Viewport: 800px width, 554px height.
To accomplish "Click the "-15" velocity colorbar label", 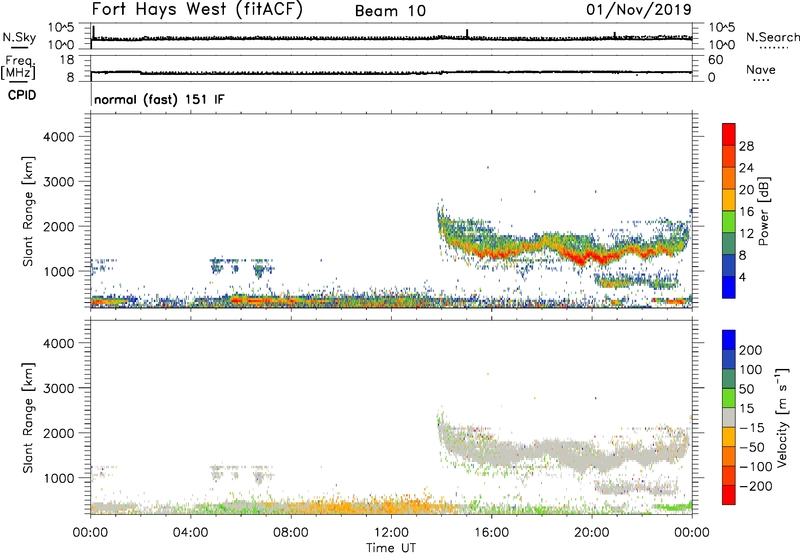I will [x=752, y=427].
